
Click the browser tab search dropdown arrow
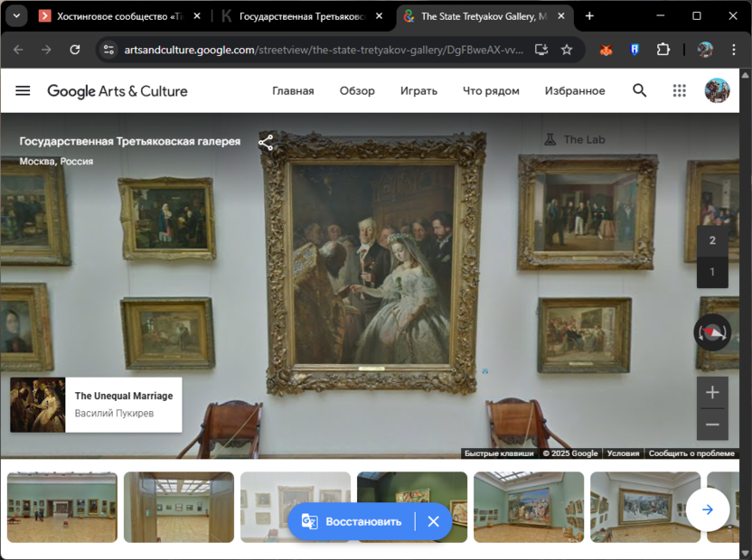click(x=16, y=16)
